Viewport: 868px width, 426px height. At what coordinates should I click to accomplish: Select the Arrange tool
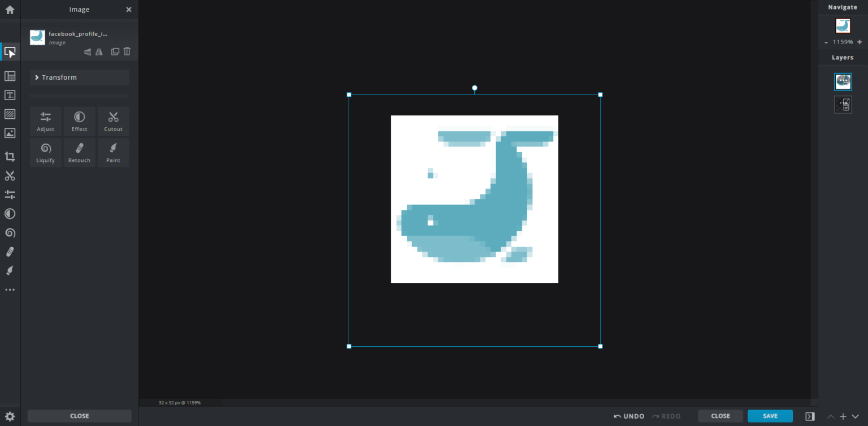click(10, 52)
